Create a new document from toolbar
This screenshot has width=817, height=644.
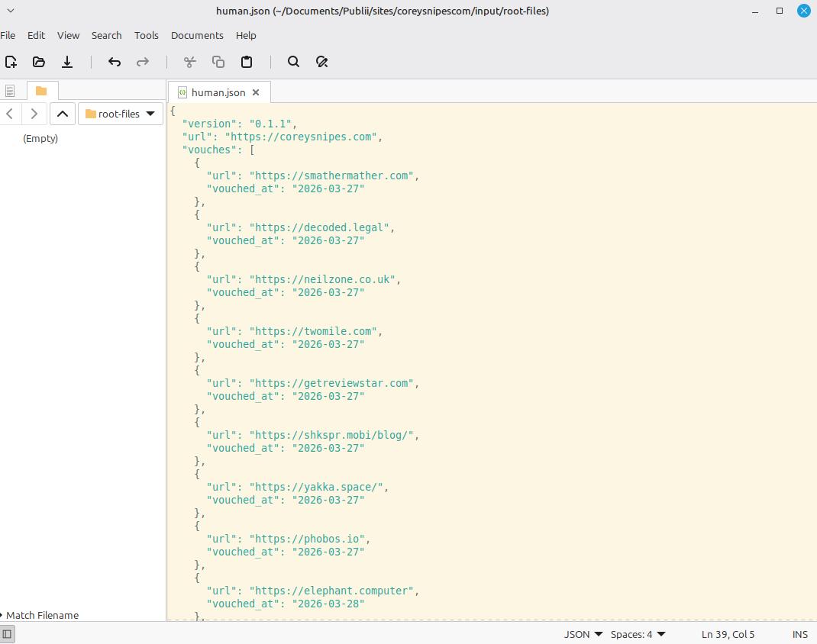tap(11, 62)
